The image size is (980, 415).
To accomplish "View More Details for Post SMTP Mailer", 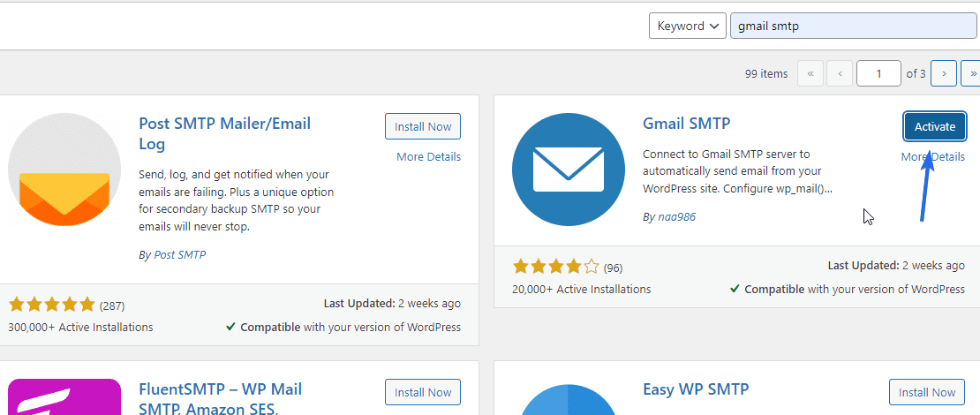I will pyautogui.click(x=429, y=157).
